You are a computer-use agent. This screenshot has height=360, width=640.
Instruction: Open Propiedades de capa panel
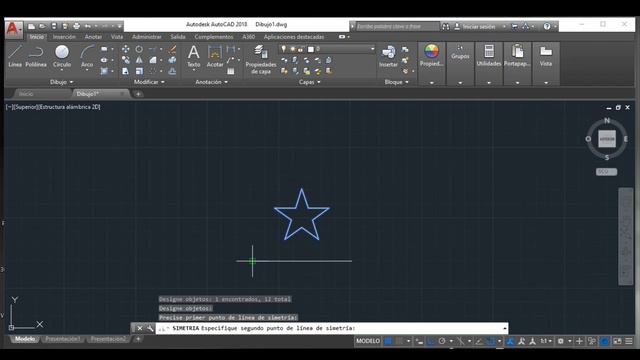point(261,60)
